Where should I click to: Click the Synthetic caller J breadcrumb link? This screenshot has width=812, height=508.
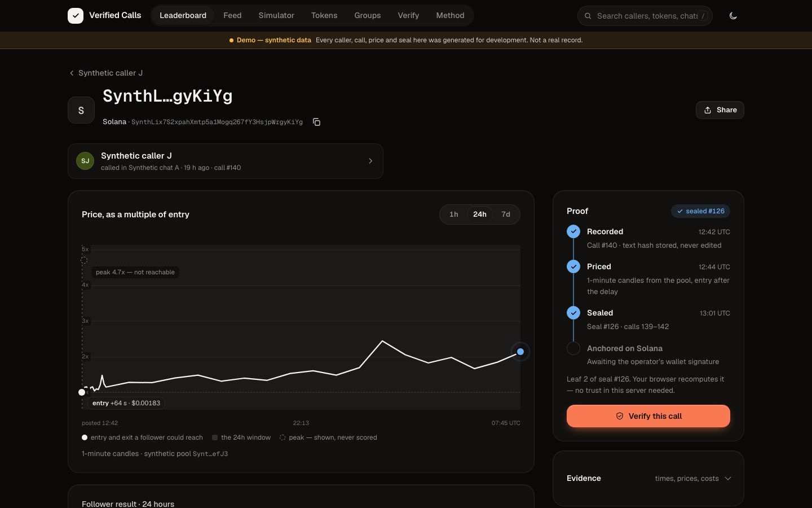tap(111, 73)
